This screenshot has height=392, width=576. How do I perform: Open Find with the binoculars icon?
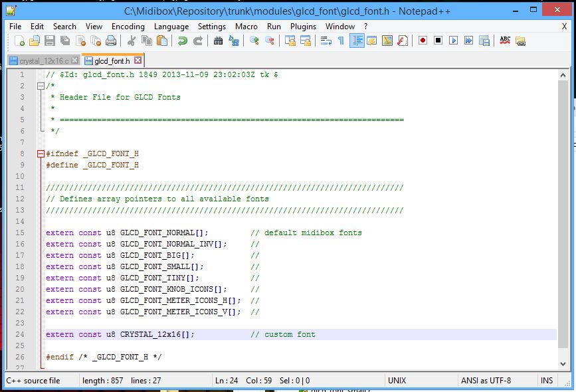coord(218,41)
